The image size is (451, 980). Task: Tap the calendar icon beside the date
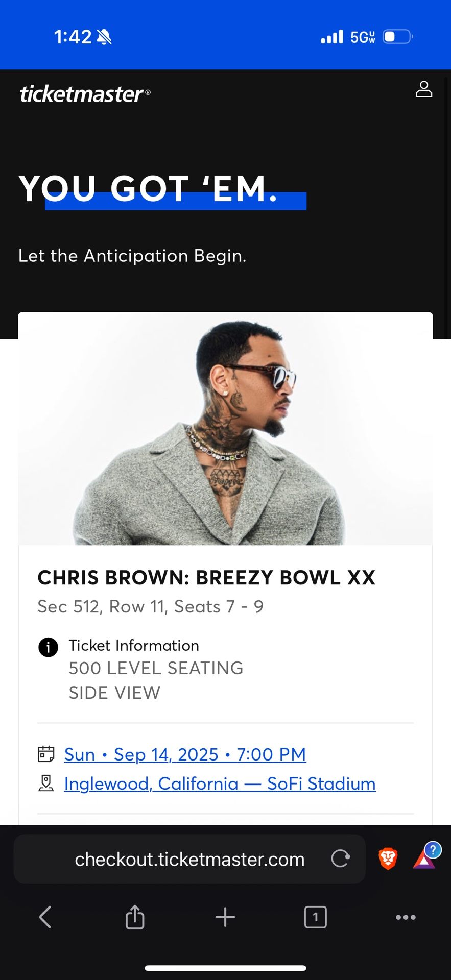(x=46, y=754)
